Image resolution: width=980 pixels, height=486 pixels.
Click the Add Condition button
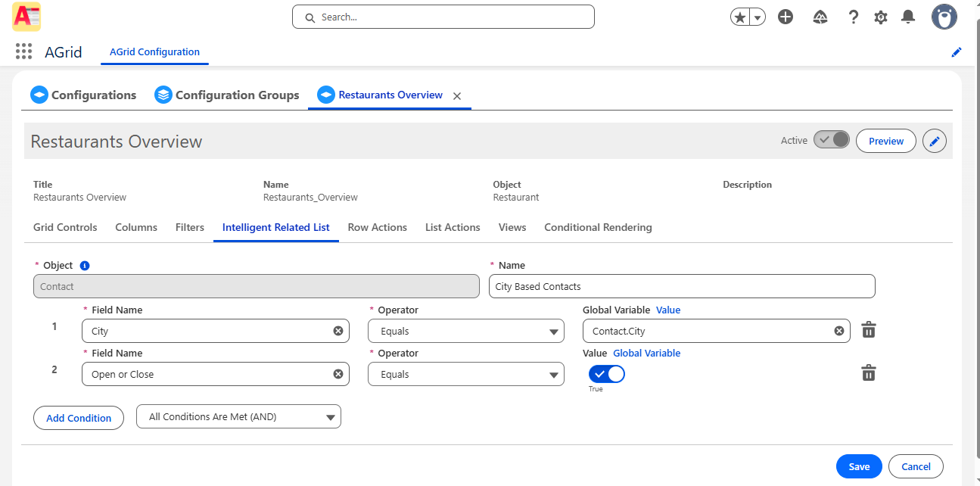coord(79,418)
